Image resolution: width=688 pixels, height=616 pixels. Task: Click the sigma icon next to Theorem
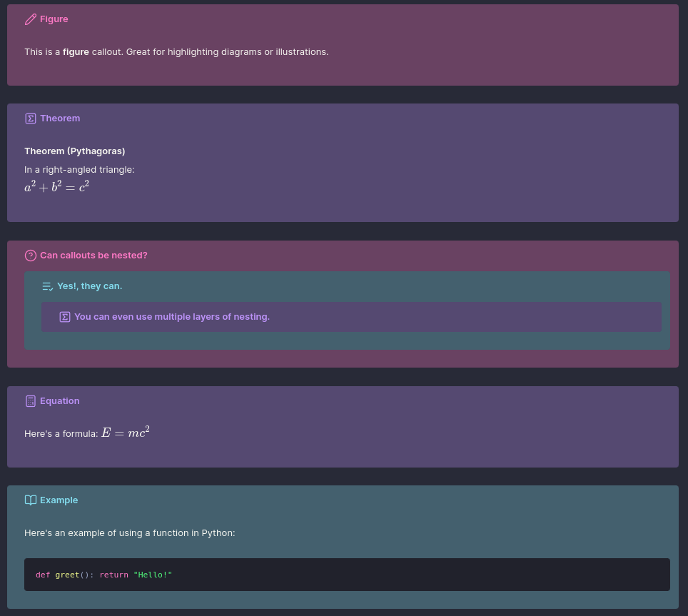(x=30, y=118)
